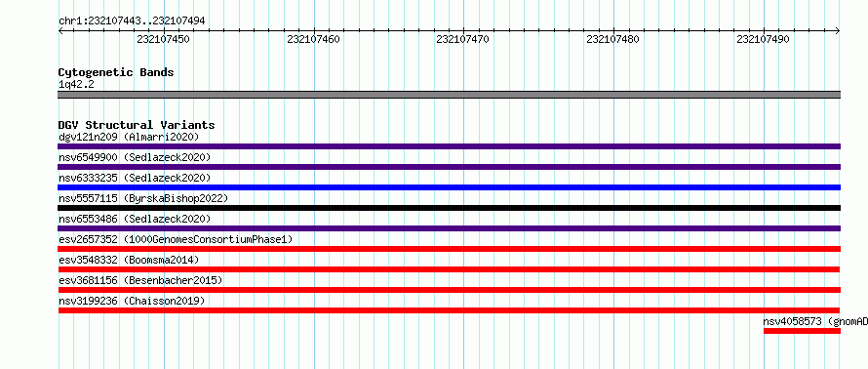This screenshot has height=369, width=868.
Task: Click the "Cytogenetic Bands" track title
Action: [x=116, y=72]
